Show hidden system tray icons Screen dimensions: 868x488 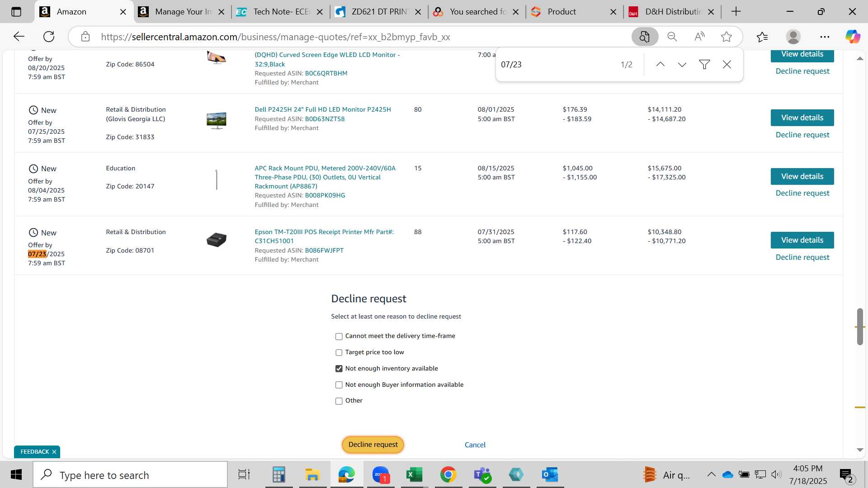click(711, 475)
